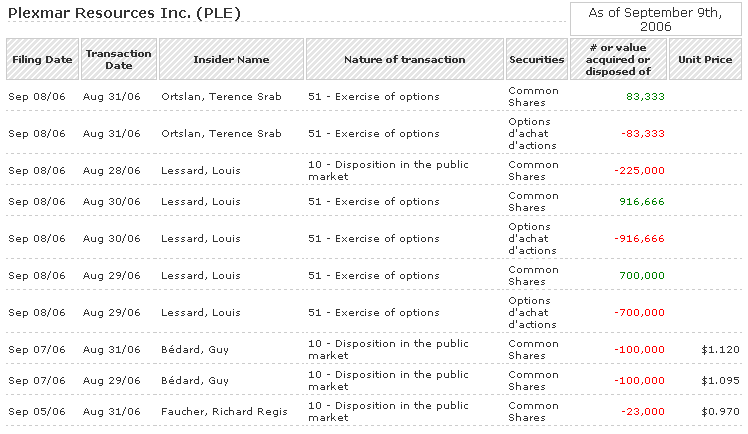
Task: Click the $0.970 unit price
Action: (x=719, y=412)
